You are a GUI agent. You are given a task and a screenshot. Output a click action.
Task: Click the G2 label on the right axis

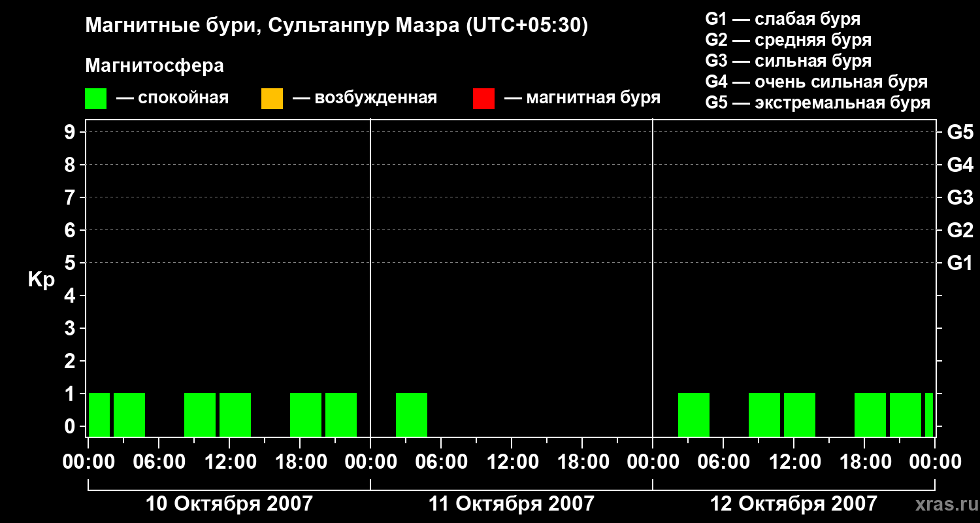(x=960, y=231)
